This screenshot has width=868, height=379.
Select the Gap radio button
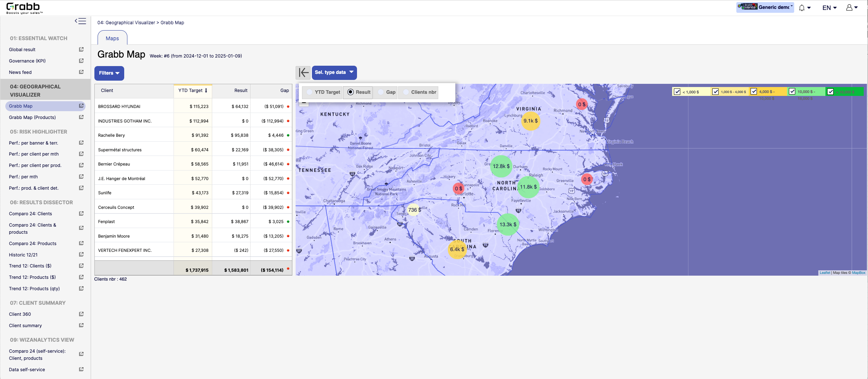point(381,92)
